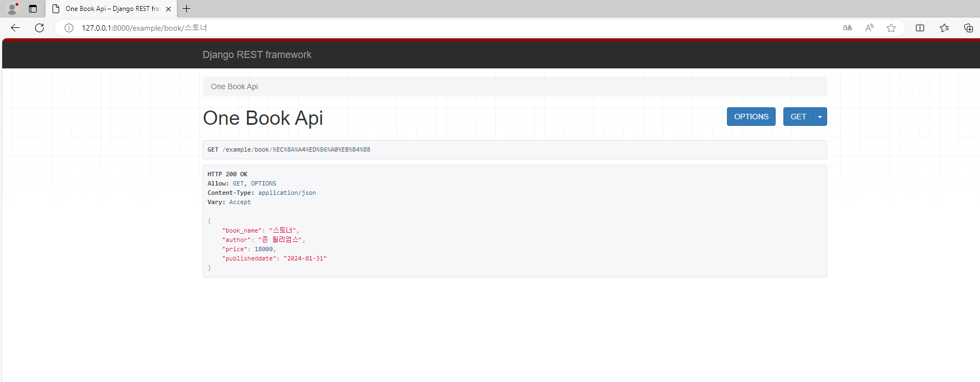Send an OPTIONS request
The width and height of the screenshot is (980, 382).
click(751, 117)
